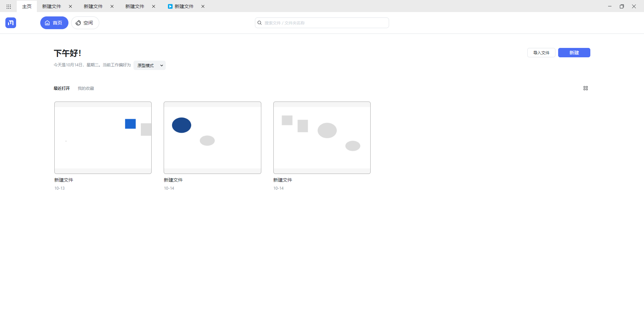Switch to the 主页 tab

27,6
